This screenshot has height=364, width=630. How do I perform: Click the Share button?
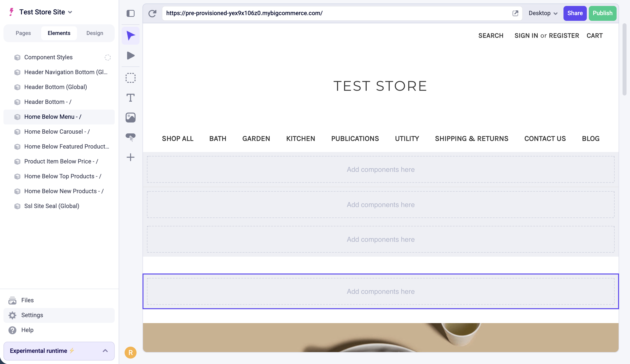(575, 13)
